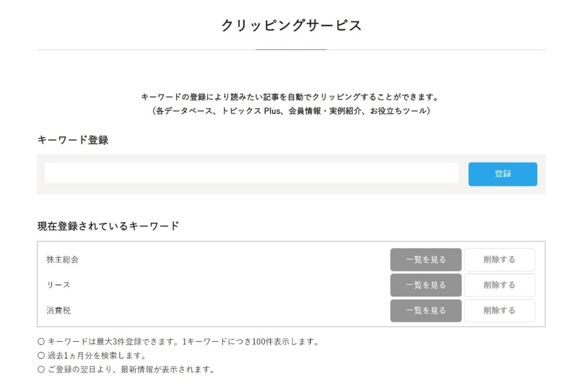The height and width of the screenshot is (388, 588).
Task: Select the 株主総会 keyword label
Action: [x=63, y=260]
